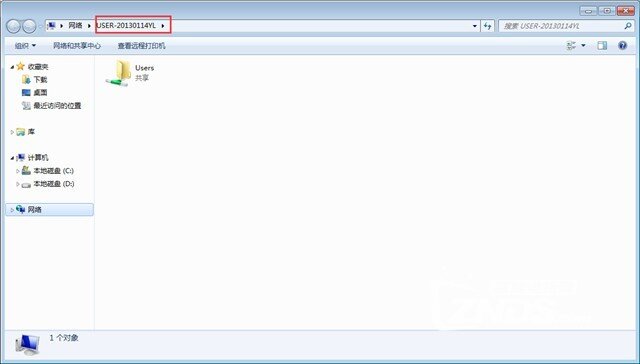Click the Forward navigation arrow button
The width and height of the screenshot is (640, 364).
point(29,27)
